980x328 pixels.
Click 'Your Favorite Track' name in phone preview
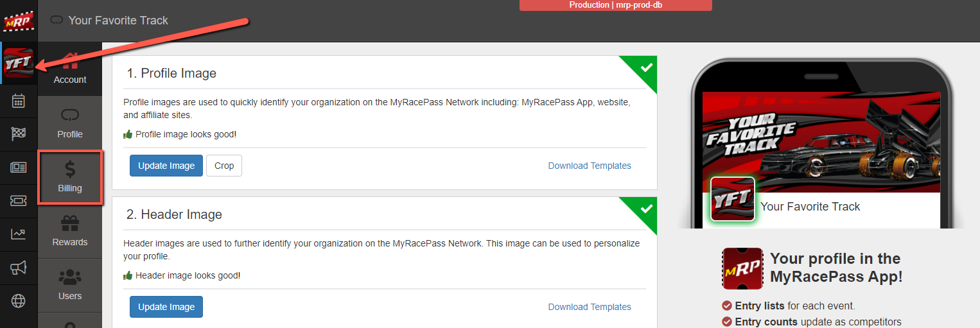point(810,207)
